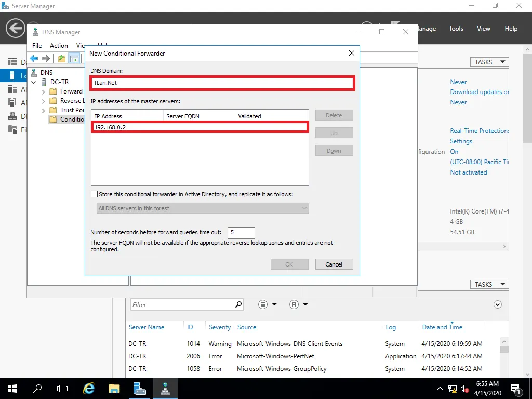Viewport: 532px width, 399px height.
Task: Open the Windows Start menu
Action: coord(12,389)
